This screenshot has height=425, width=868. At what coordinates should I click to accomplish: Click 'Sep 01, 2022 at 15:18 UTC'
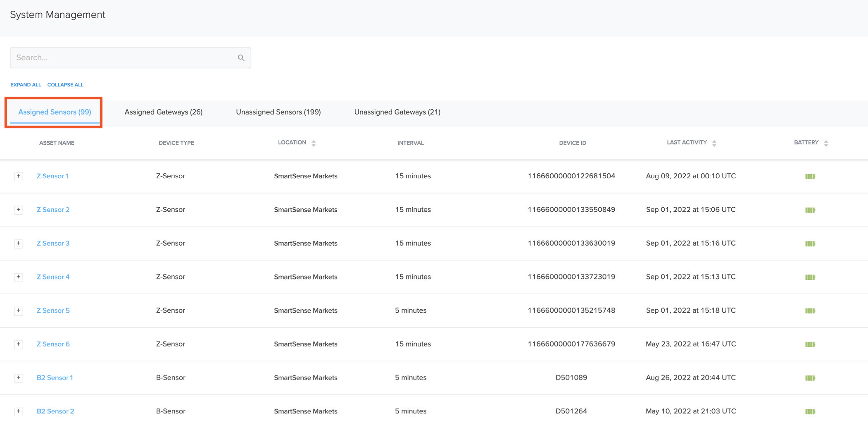[x=691, y=310]
